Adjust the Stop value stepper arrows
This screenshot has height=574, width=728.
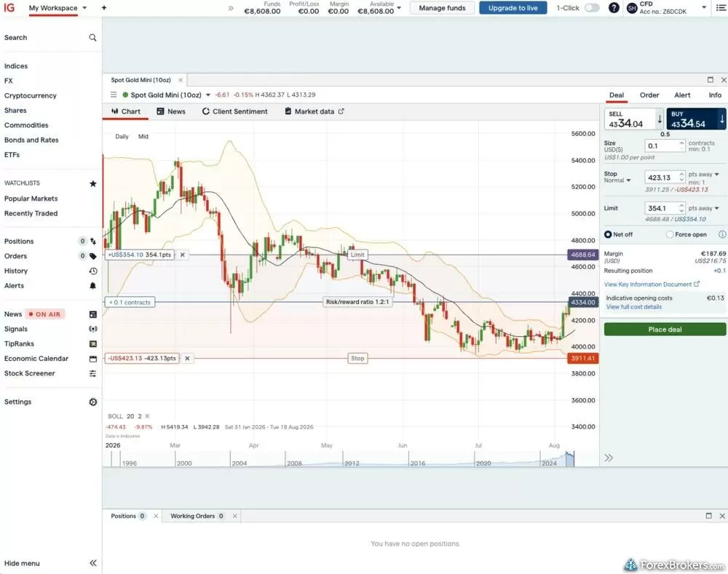(681, 178)
